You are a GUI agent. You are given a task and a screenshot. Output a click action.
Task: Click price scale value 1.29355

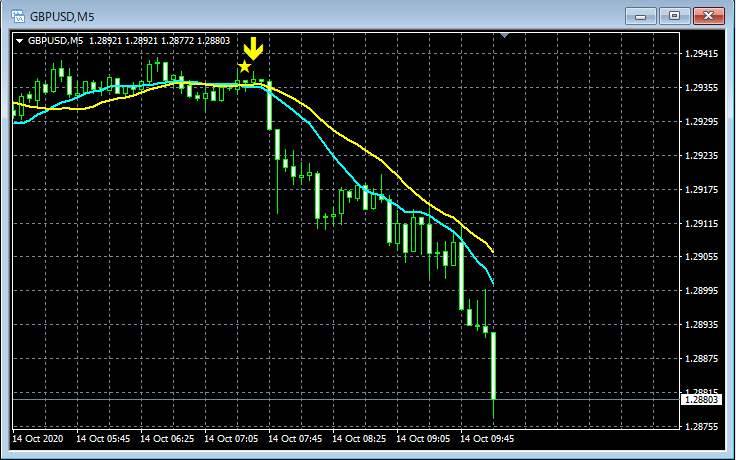pyautogui.click(x=701, y=88)
